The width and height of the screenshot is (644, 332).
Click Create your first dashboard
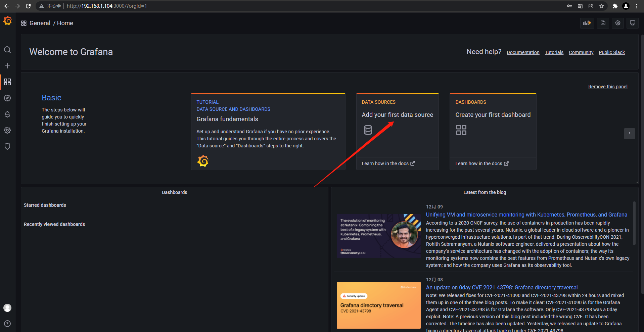tap(493, 115)
